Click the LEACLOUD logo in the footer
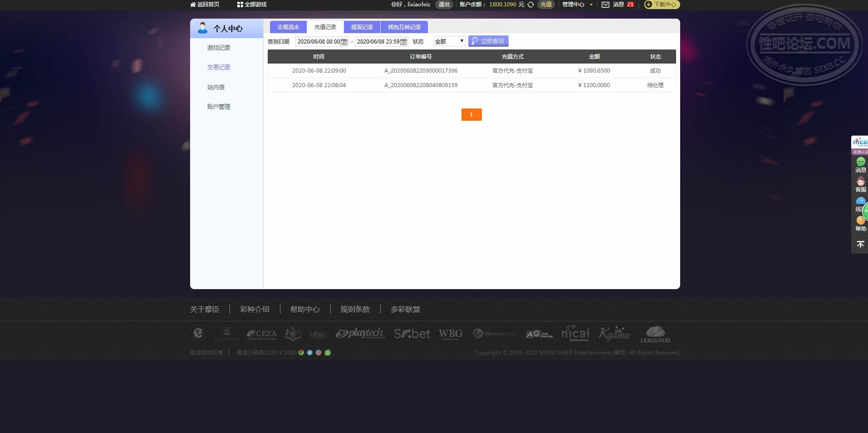 (x=655, y=335)
